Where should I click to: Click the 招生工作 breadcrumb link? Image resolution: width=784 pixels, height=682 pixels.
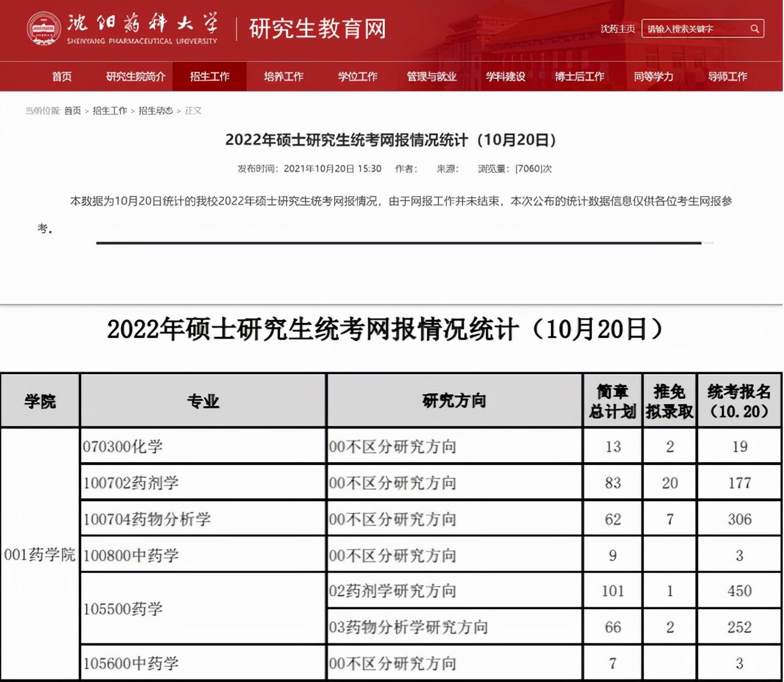click(110, 111)
